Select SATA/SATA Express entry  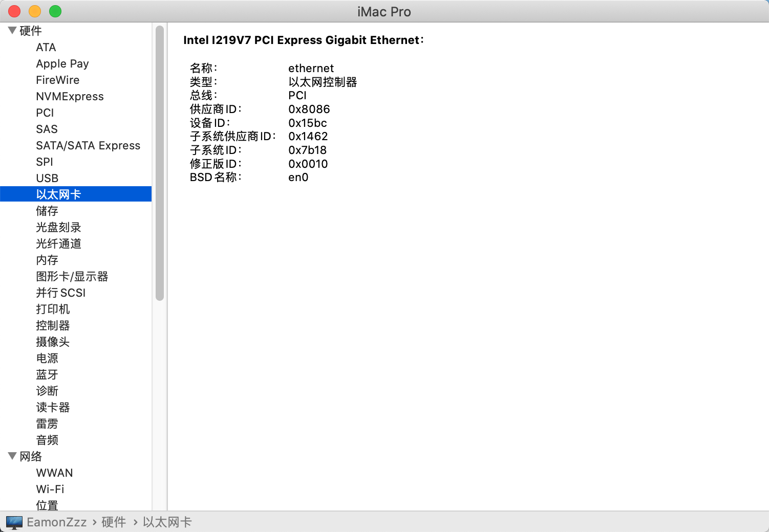[88, 145]
